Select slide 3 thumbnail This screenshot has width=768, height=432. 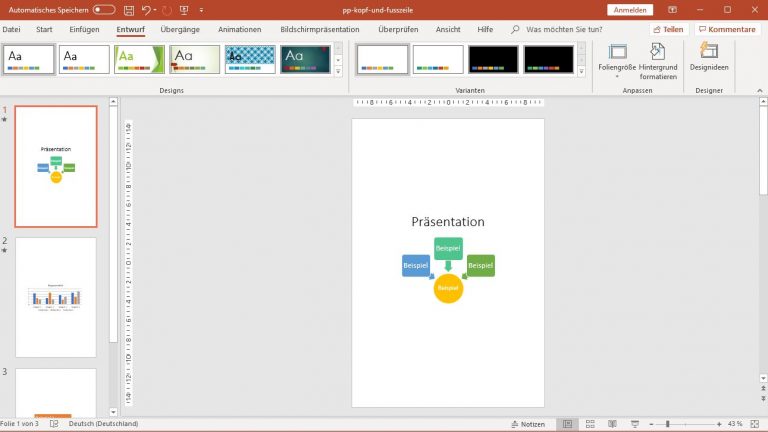tap(56, 393)
